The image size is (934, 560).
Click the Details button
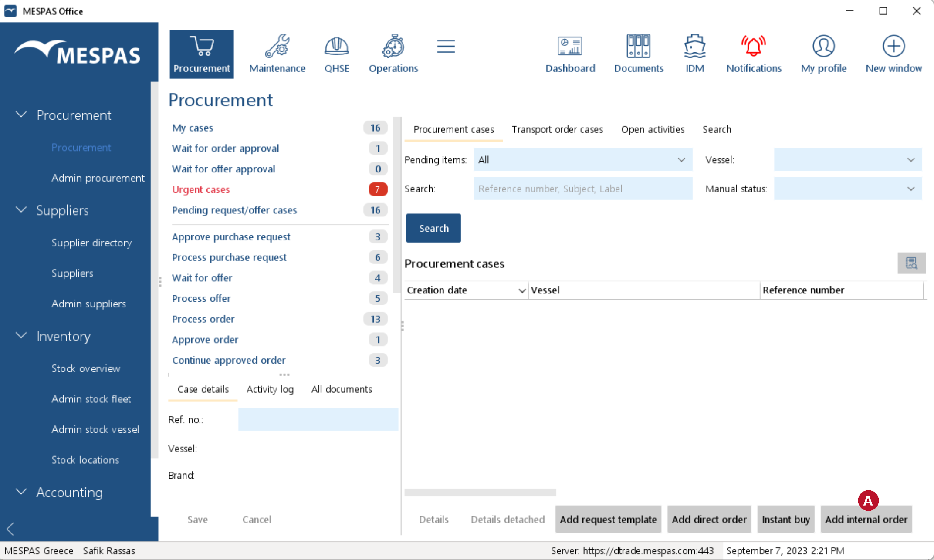pos(433,519)
